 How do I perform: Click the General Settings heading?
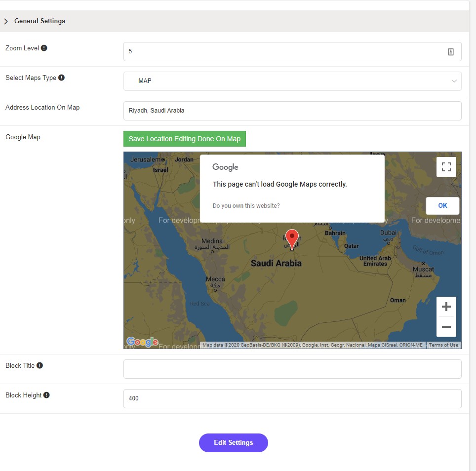[40, 21]
